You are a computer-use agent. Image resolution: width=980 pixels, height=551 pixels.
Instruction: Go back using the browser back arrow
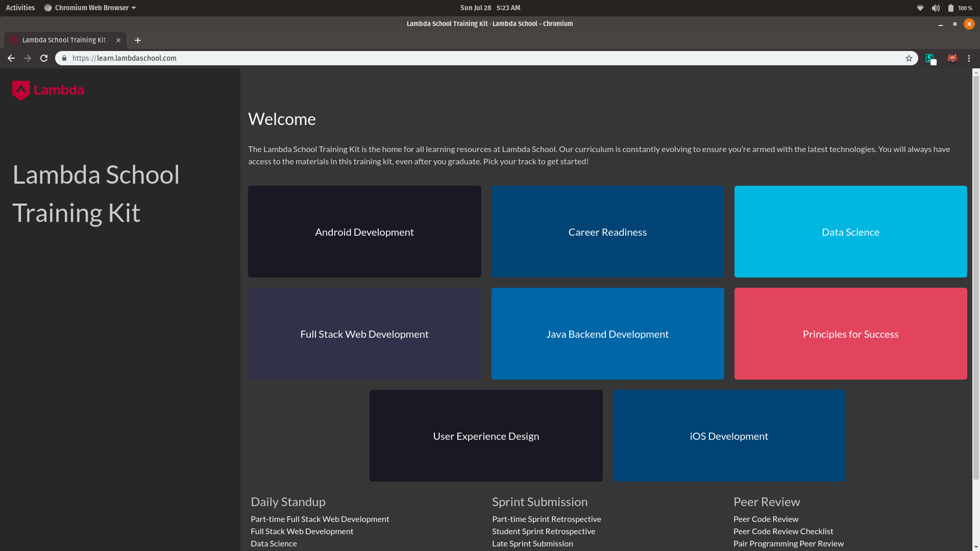click(11, 58)
